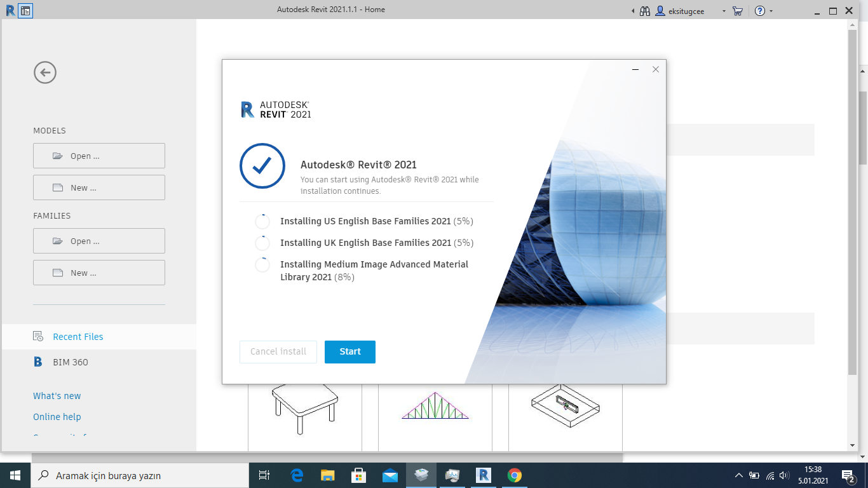Click "Installing US English Base Families 2021" text

click(365, 221)
